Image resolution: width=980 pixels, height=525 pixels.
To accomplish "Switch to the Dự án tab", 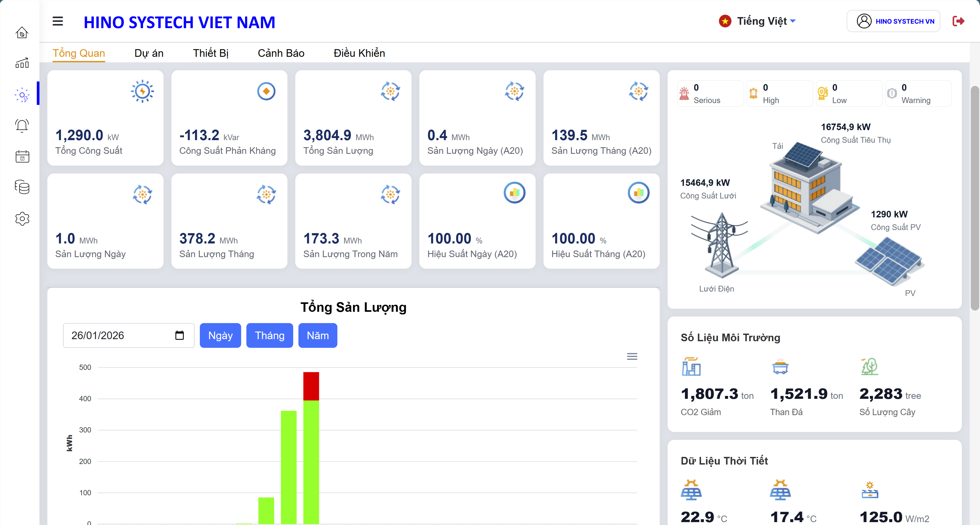I will pyautogui.click(x=149, y=53).
